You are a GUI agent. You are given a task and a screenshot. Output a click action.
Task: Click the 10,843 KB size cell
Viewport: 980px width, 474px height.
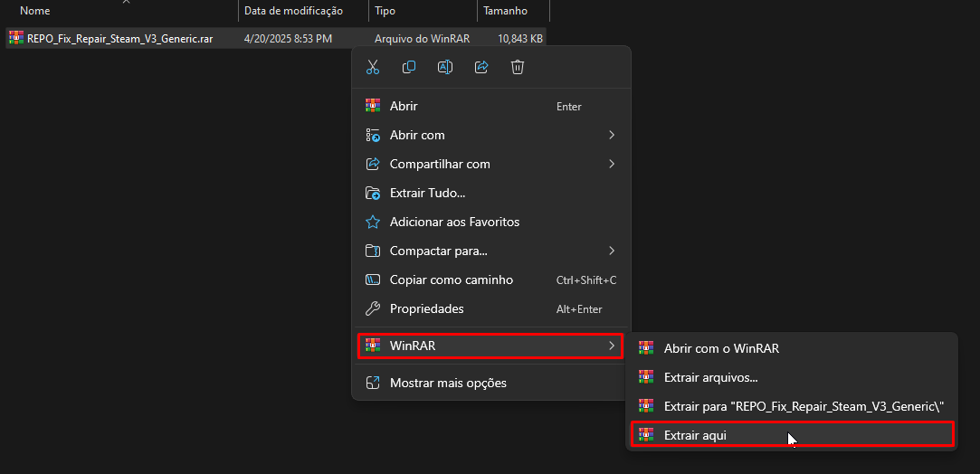tap(520, 38)
